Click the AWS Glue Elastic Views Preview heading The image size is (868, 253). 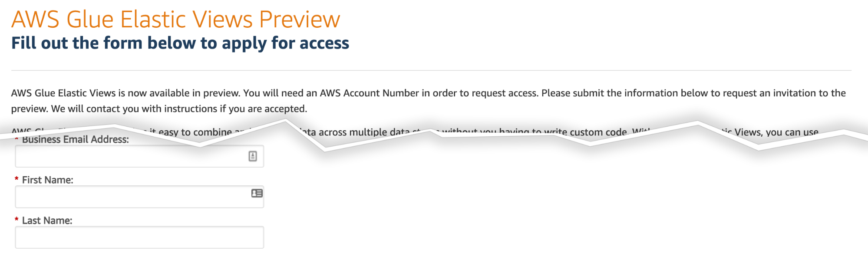pyautogui.click(x=175, y=19)
